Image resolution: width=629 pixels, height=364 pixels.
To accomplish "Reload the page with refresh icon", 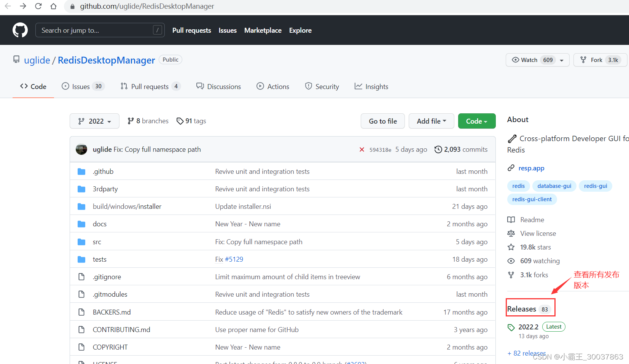I will (x=38, y=6).
